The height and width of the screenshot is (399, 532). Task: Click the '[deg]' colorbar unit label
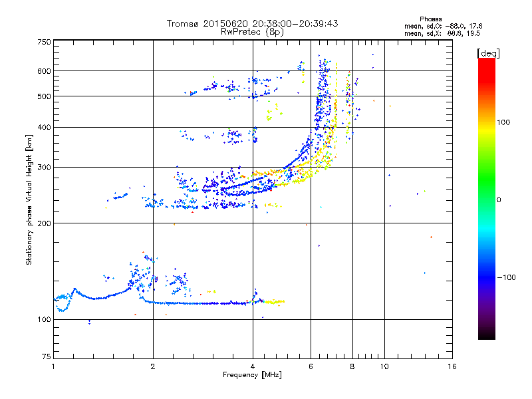(x=488, y=53)
